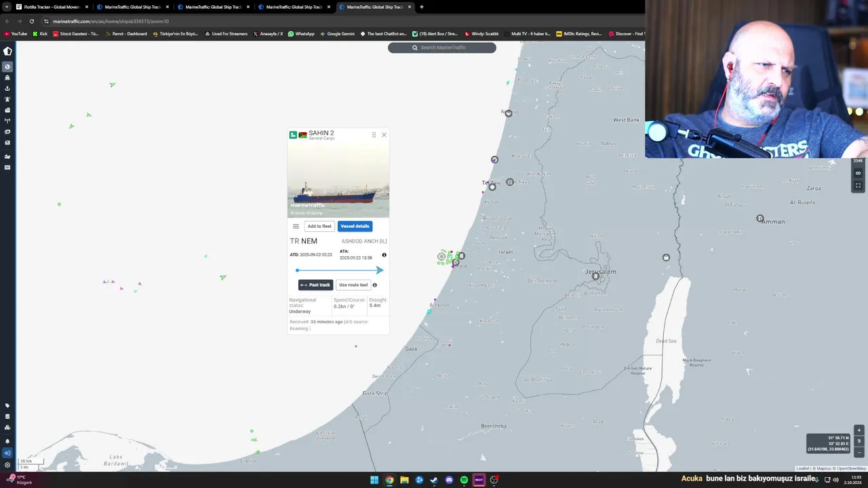The height and width of the screenshot is (488, 868).
Task: Click the taskbar weather widget showing 17°C
Action: click(x=19, y=479)
